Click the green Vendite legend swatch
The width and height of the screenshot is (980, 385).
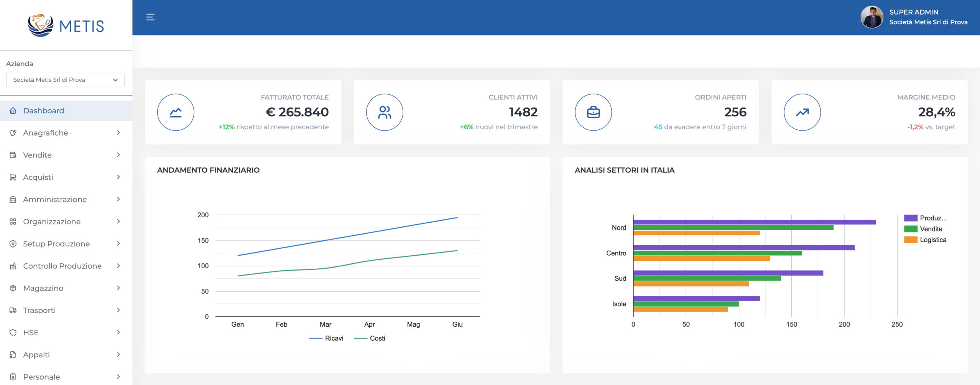pos(911,229)
